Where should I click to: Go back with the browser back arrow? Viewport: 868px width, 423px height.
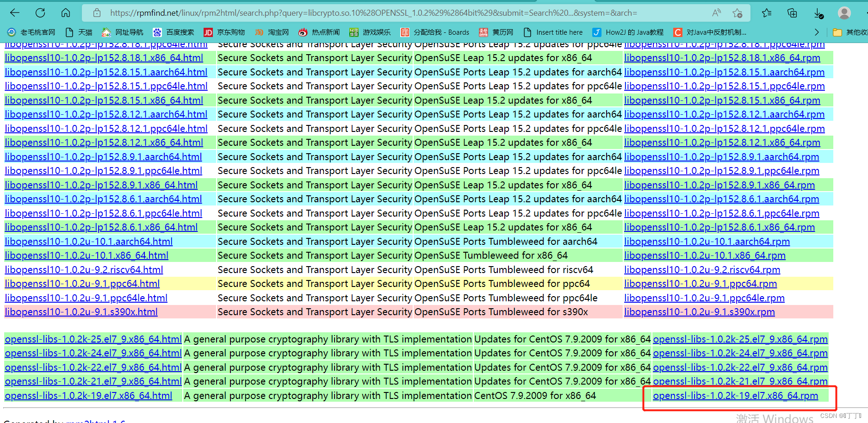coord(15,13)
